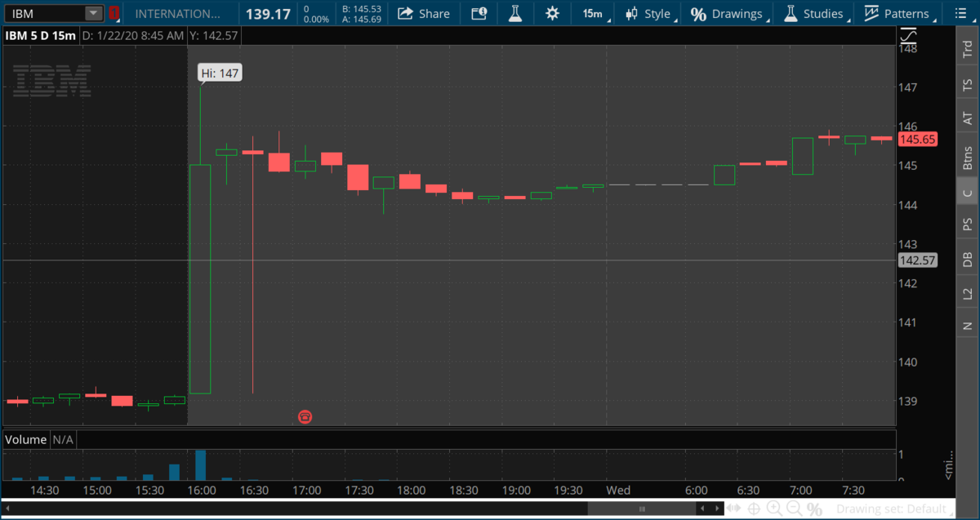This screenshot has width=980, height=520.
Task: Click the red link-color symbol clip
Action: pyautogui.click(x=115, y=13)
